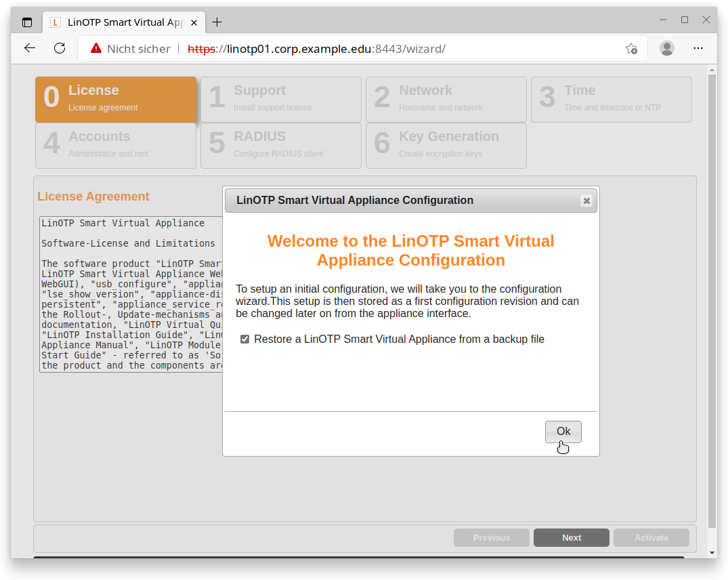The width and height of the screenshot is (728, 580).
Task: Close the LinOTP Smart Virtual Appliance tab
Action: click(194, 22)
